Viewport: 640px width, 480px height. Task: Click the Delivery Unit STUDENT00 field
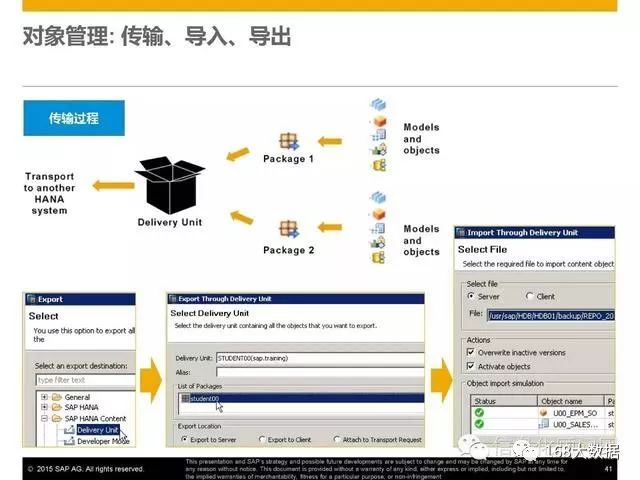point(320,358)
